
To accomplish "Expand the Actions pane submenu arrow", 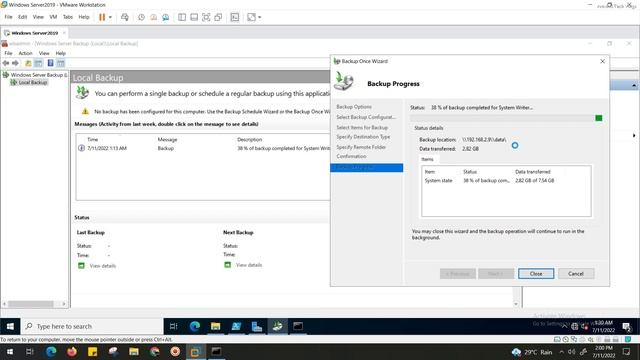I will (634, 136).
